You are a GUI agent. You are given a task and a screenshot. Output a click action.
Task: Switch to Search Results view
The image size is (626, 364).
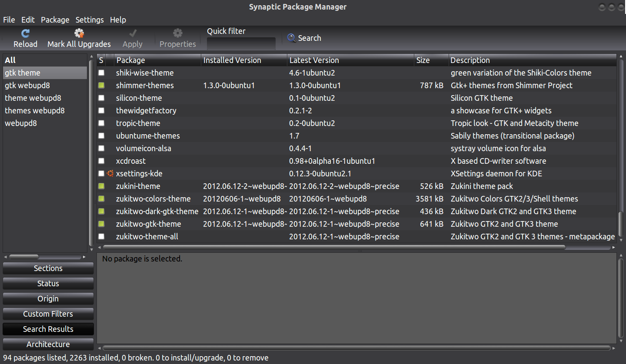[48, 329]
